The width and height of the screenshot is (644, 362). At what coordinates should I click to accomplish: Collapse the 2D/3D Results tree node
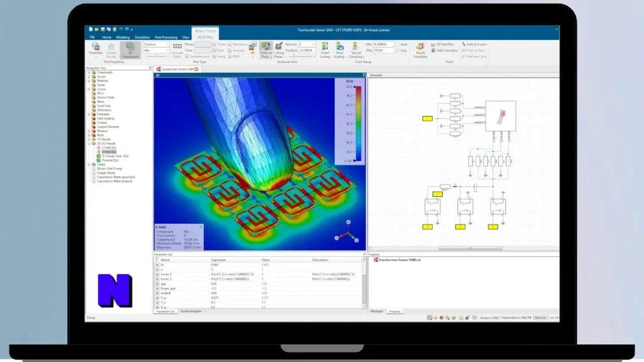tap(89, 144)
